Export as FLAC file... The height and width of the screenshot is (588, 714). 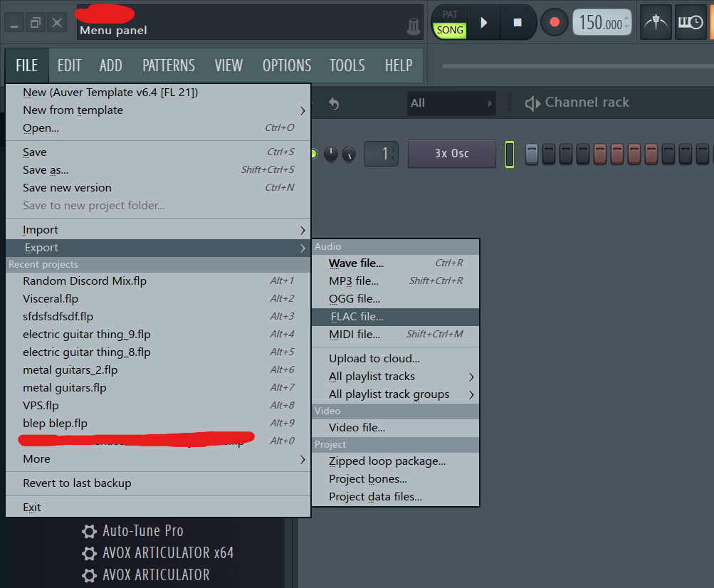pyautogui.click(x=395, y=317)
